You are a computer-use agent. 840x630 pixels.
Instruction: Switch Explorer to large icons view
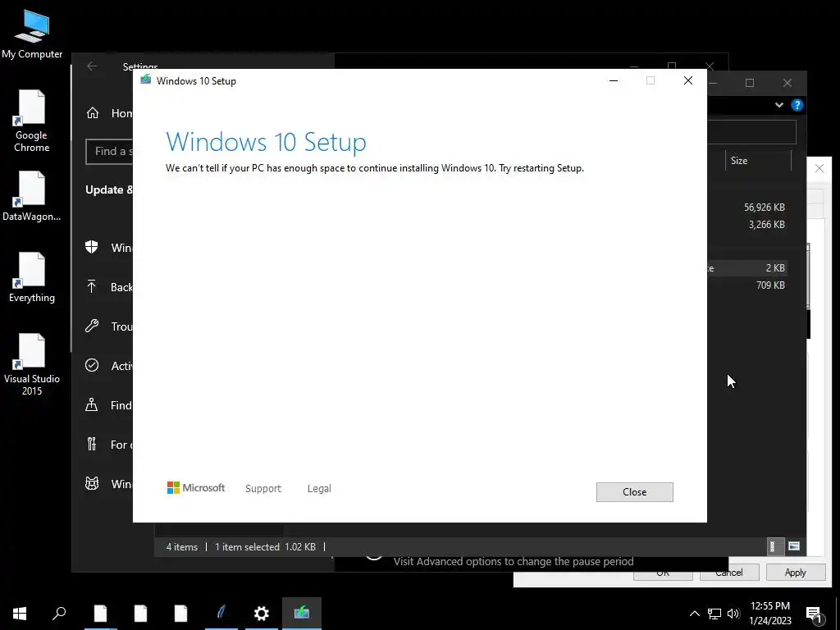pos(794,546)
